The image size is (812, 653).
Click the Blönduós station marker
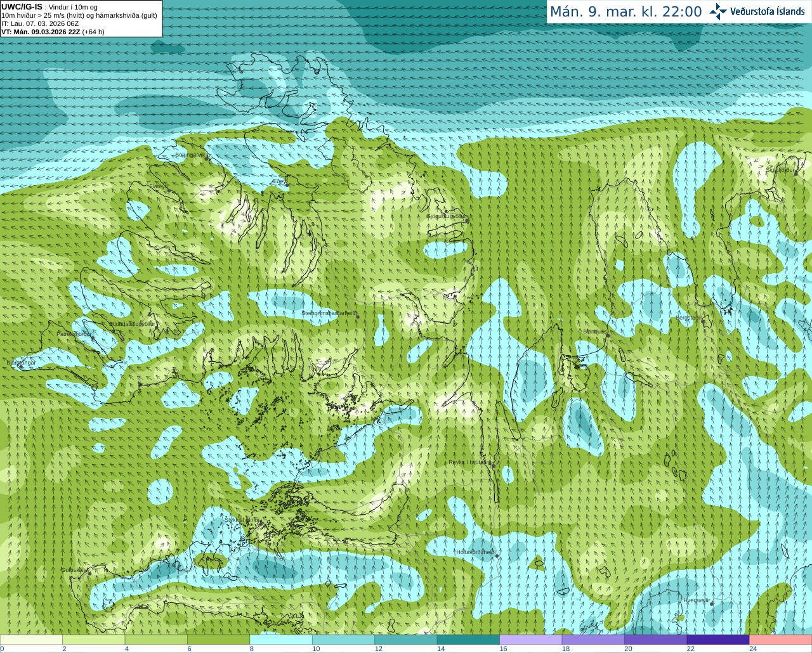(x=607, y=335)
